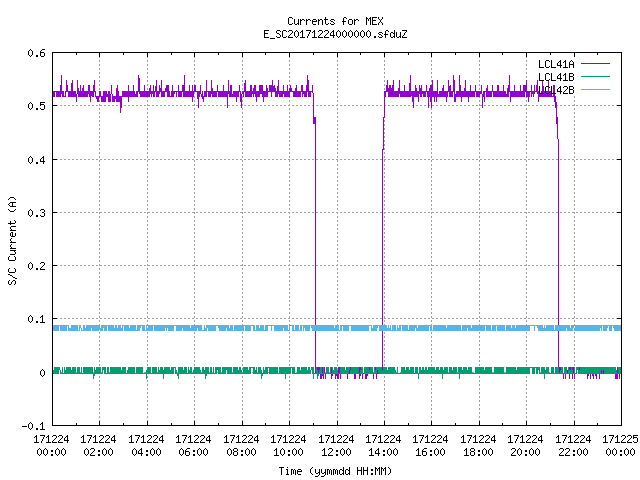Click the x-axis label 'Time (yymmdd HH:MM)'

coord(335,471)
